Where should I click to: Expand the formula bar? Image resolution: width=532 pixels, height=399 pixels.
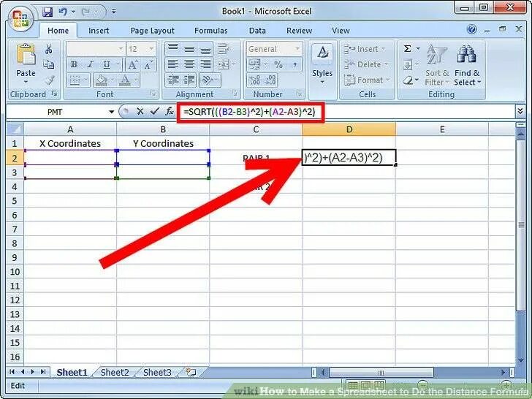(x=520, y=111)
